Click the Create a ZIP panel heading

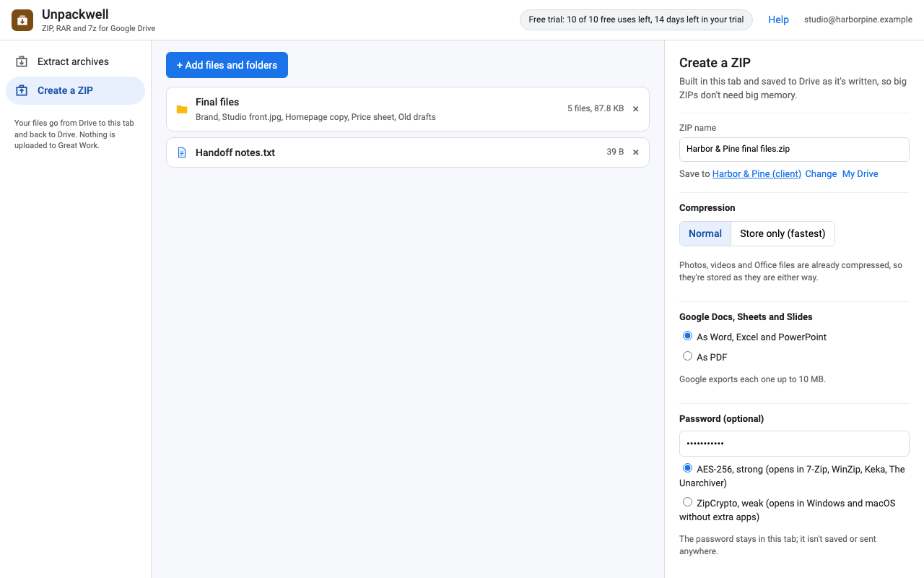pyautogui.click(x=715, y=63)
